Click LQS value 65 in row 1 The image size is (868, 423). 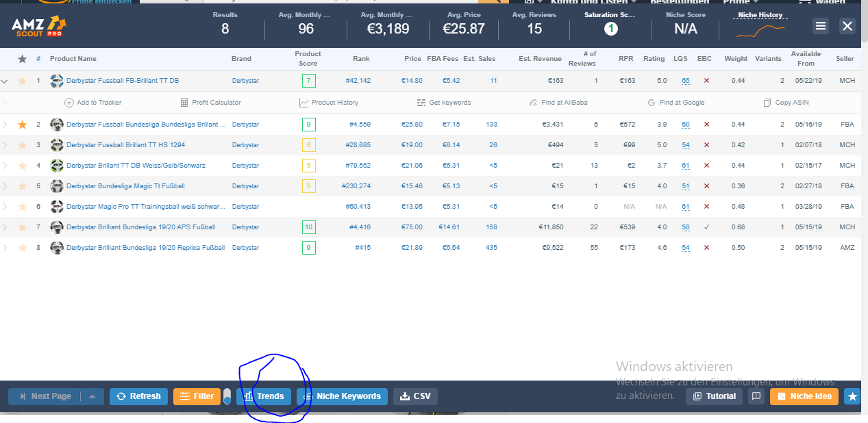click(686, 81)
